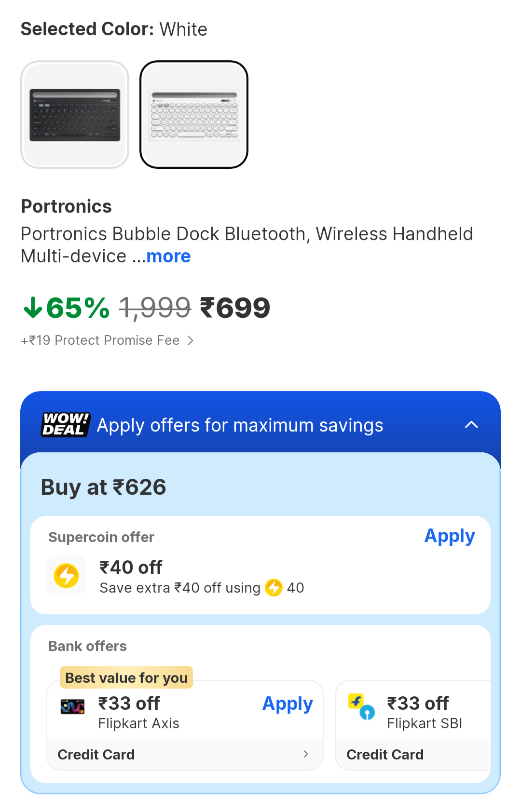Viewport: 521px width, 812px height.
Task: Click the ₹699 discounted price
Action: pyautogui.click(x=235, y=308)
